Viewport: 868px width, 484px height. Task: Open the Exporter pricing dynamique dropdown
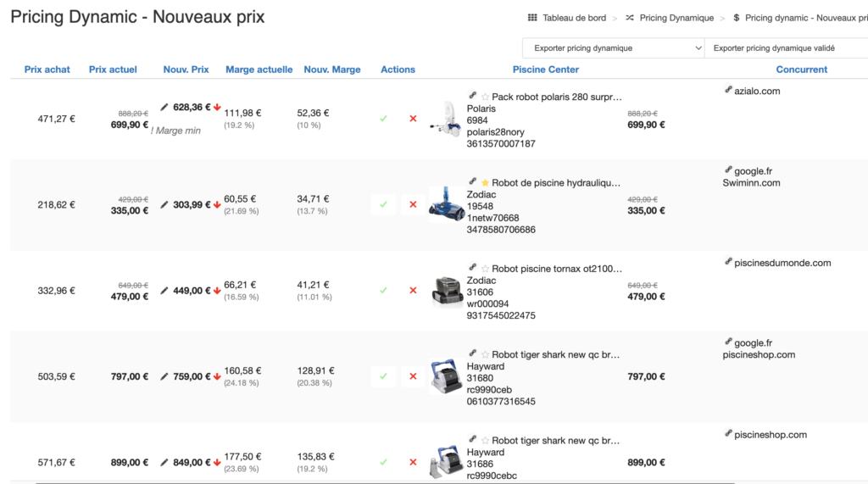613,48
